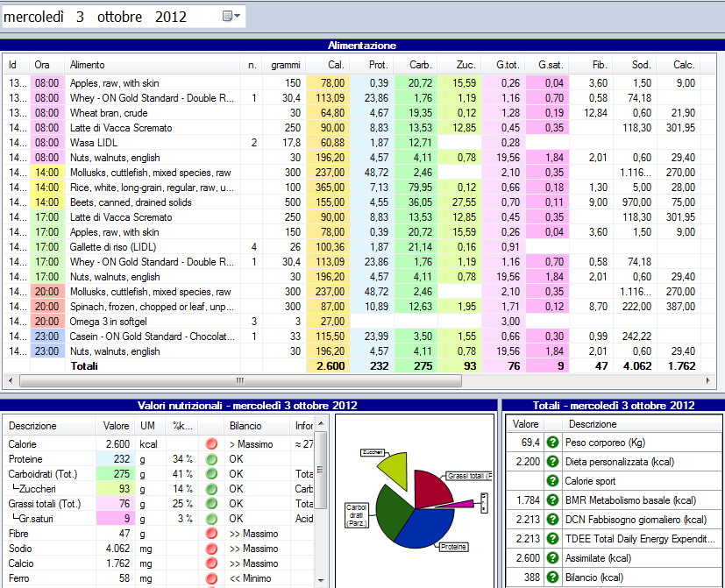Click red status indicator in Calorie row

210,444
